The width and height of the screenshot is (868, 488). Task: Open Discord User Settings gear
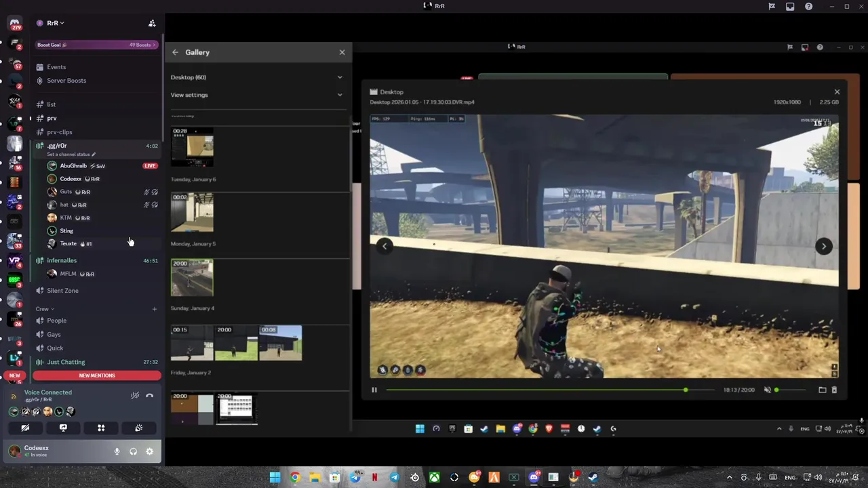pyautogui.click(x=149, y=451)
